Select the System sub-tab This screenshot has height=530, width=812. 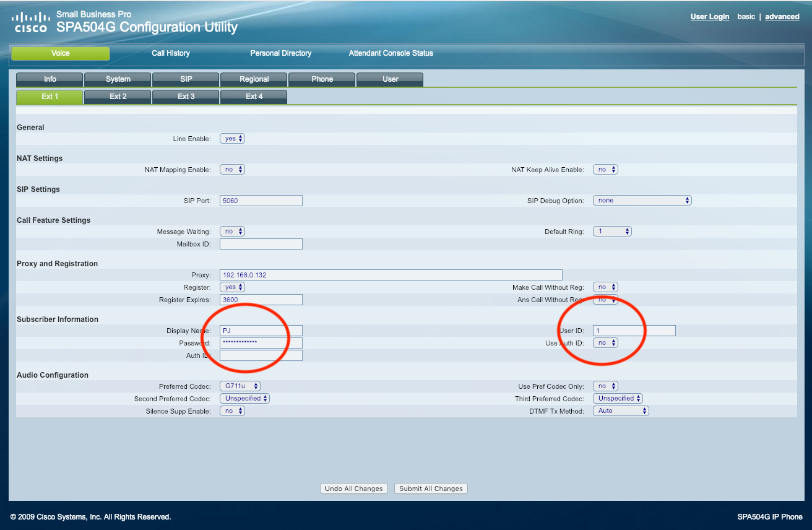(x=118, y=79)
